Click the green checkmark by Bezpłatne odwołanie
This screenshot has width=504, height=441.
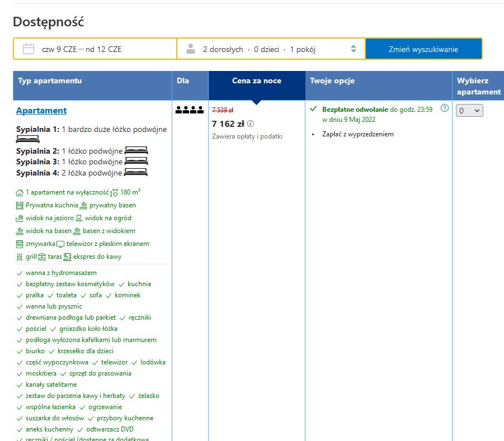[313, 109]
